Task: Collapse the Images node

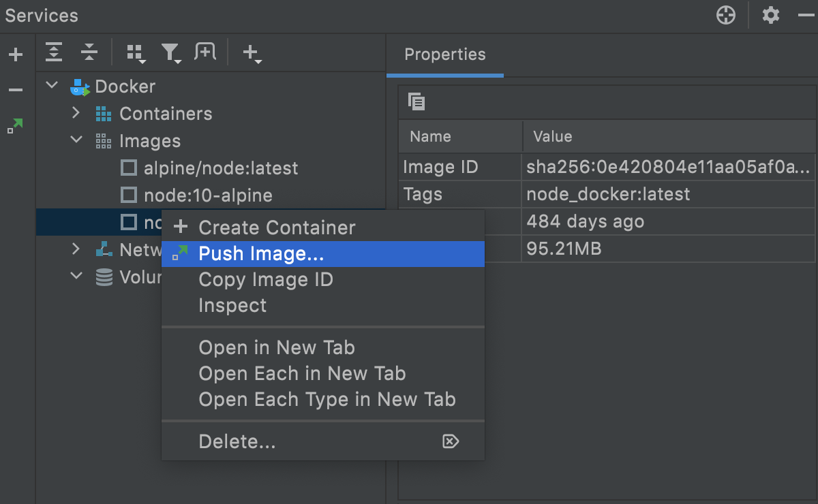Action: [76, 140]
